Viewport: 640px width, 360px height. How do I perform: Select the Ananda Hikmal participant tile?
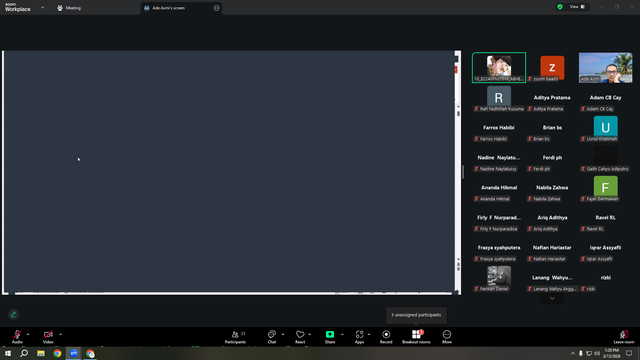pos(499,189)
